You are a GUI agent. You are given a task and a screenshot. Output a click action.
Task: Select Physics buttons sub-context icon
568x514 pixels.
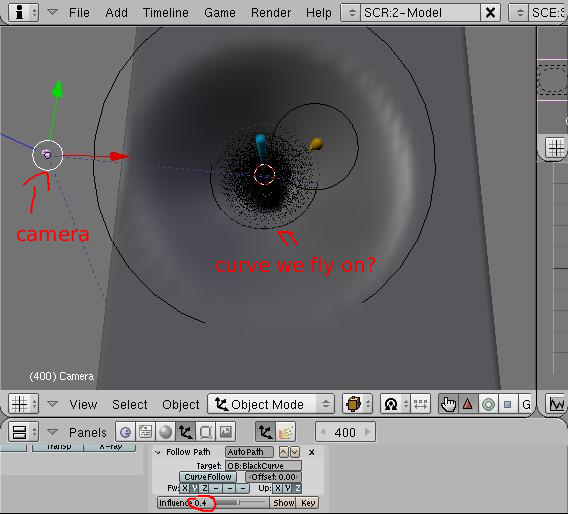[285, 432]
